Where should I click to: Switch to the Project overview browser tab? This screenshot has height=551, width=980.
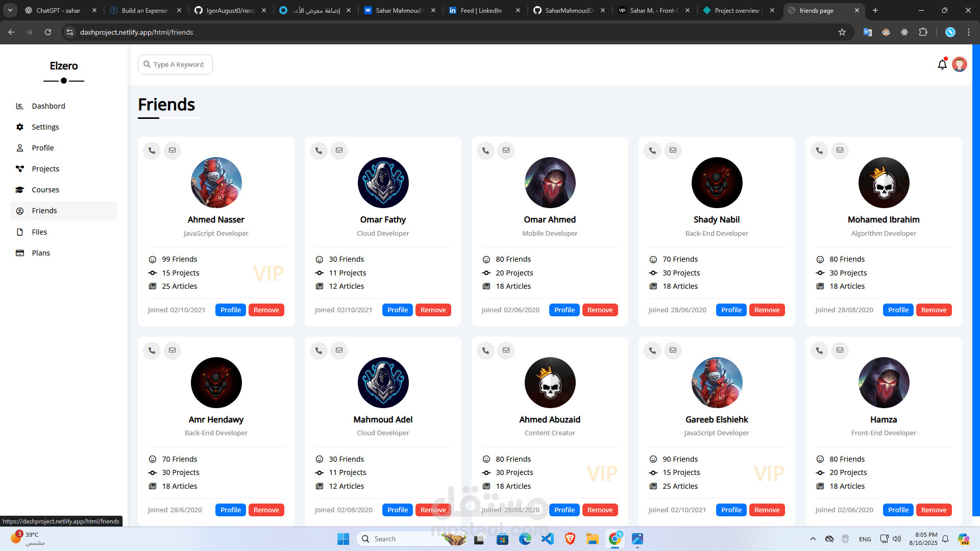coord(737,10)
